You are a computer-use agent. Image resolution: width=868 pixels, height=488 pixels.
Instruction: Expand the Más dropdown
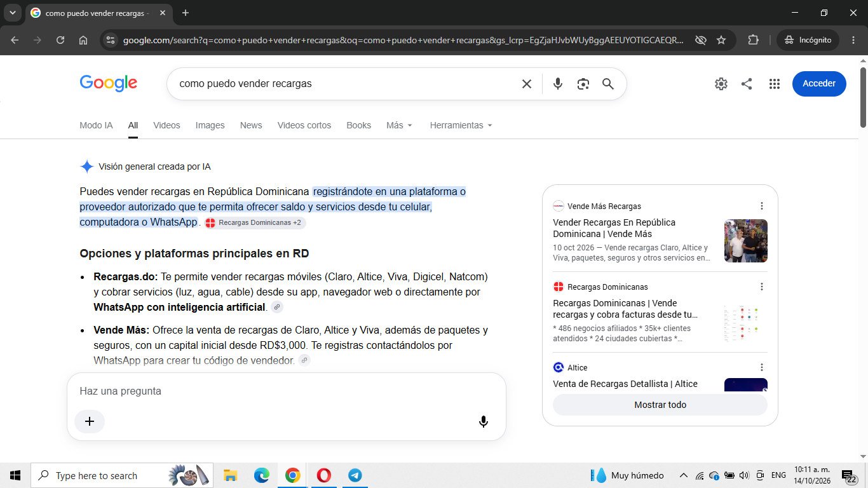coord(399,125)
